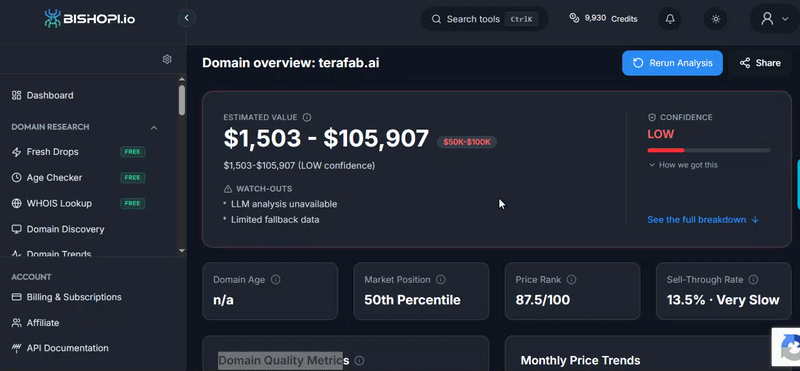Open the Affiliate page
The image size is (800, 371).
(43, 323)
